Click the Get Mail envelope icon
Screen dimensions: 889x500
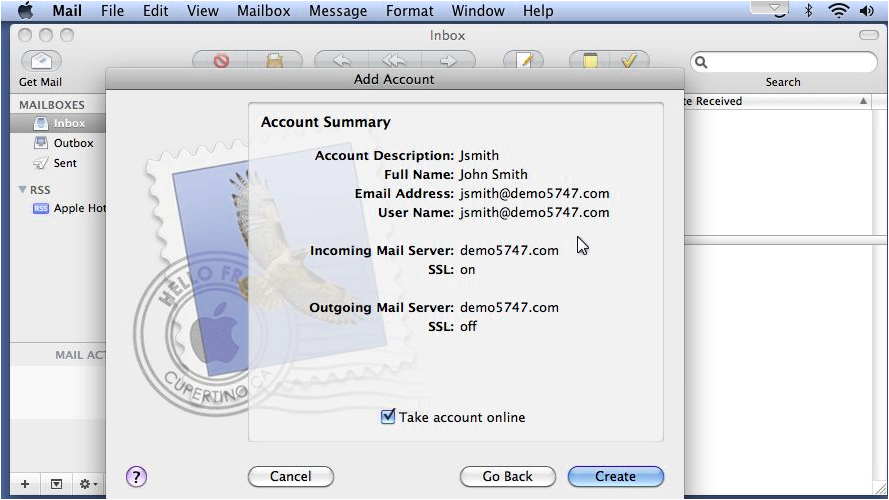tap(41, 61)
